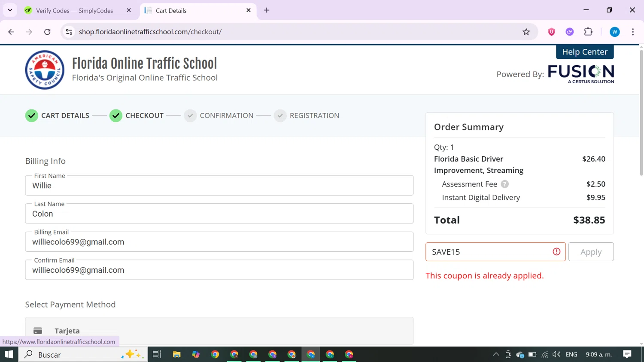Viewport: 644px width, 362px height.
Task: Open the tab search dropdown arrow
Action: (x=10, y=10)
